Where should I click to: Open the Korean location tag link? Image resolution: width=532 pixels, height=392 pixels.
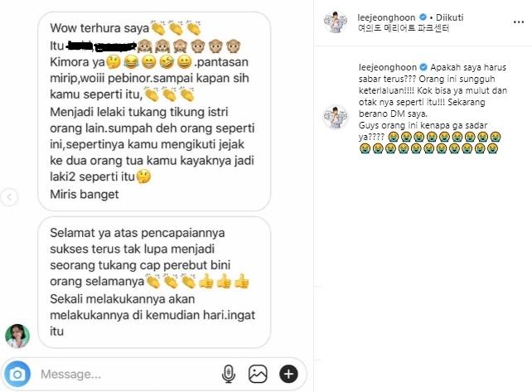tap(404, 28)
